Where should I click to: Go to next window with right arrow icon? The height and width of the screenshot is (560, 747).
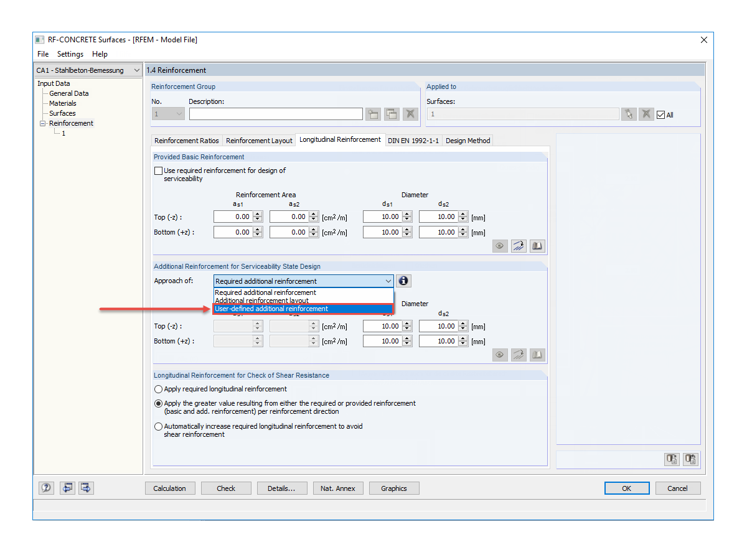[x=86, y=488]
